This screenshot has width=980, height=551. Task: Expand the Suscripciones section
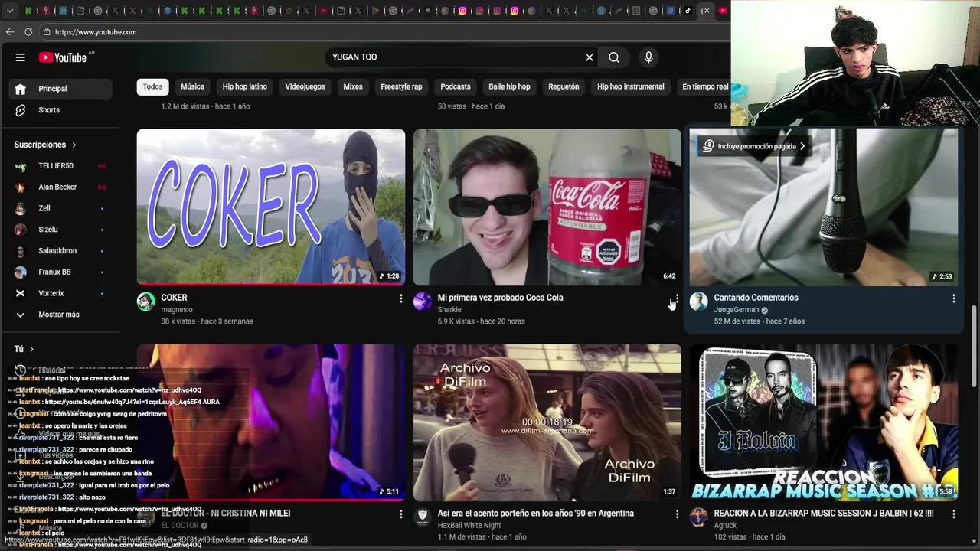(x=45, y=145)
